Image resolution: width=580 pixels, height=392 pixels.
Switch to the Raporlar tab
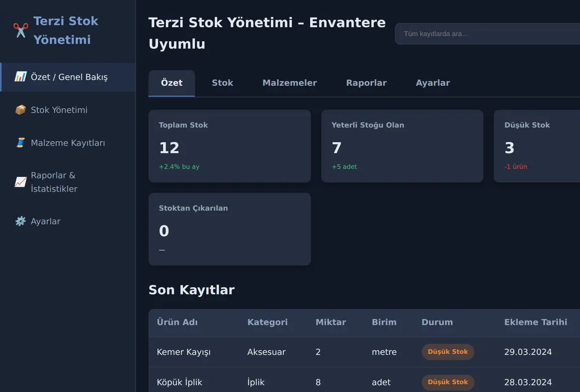coord(366,83)
